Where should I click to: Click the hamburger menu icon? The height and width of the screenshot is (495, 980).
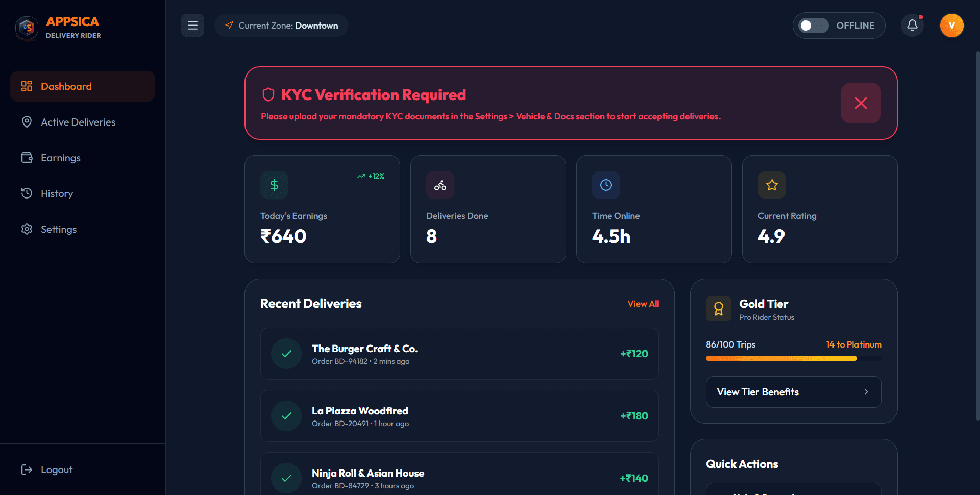pos(192,26)
